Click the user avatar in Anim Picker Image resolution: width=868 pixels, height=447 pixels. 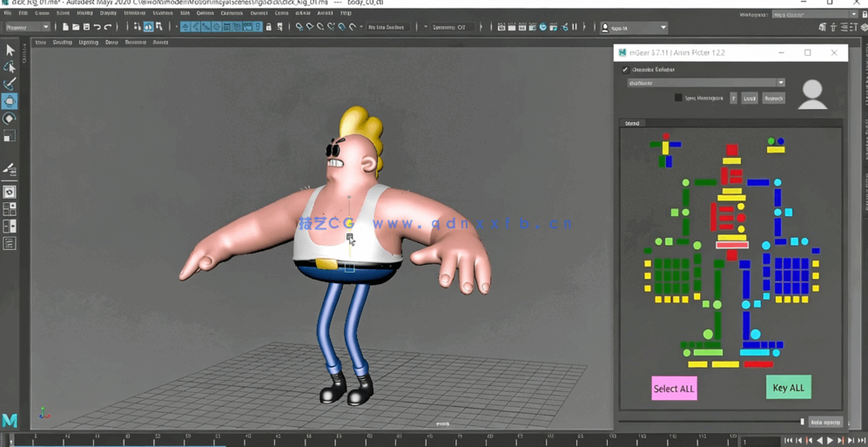click(x=812, y=93)
